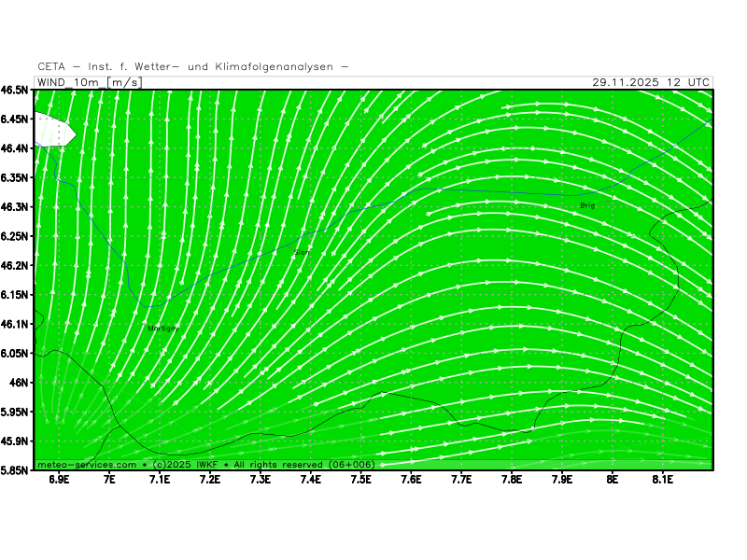Click the 8.1E longitude label
The image size is (747, 560).
click(662, 480)
